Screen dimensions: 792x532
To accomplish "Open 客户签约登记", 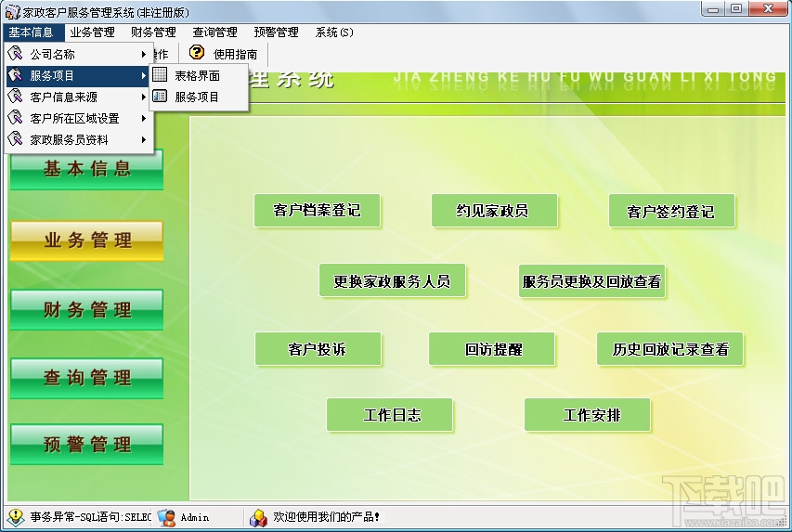I will point(672,211).
